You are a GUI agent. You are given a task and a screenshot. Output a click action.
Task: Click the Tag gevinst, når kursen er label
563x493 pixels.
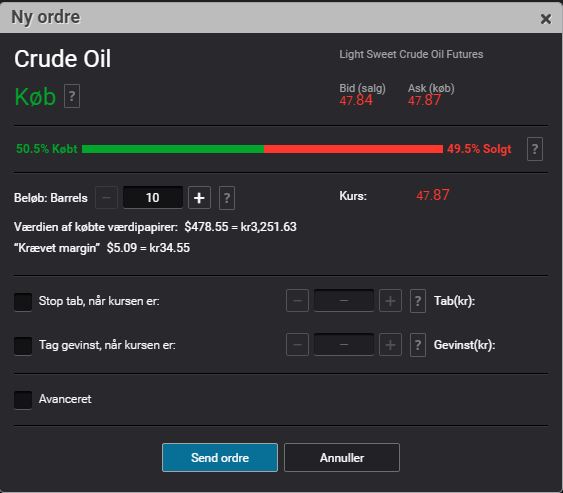[x=107, y=345]
